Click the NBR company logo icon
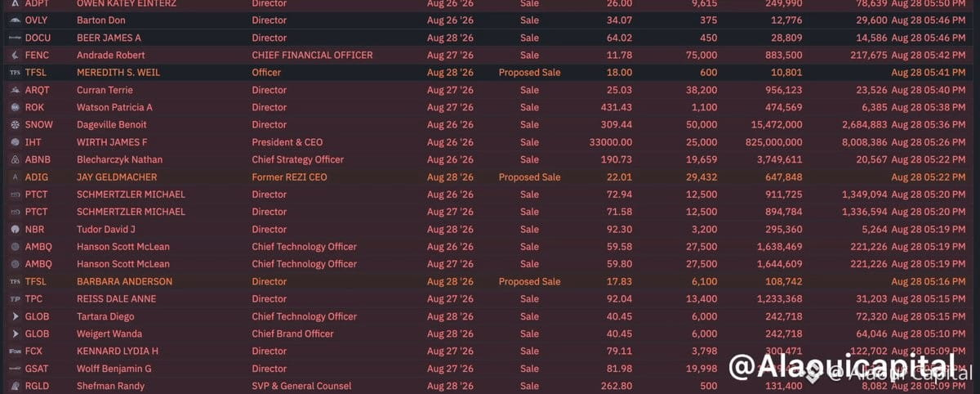980x394 pixels. point(15,230)
